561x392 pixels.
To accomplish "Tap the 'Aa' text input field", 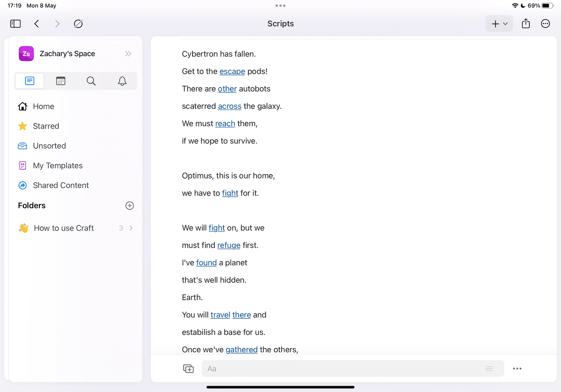I will pyautogui.click(x=302, y=368).
